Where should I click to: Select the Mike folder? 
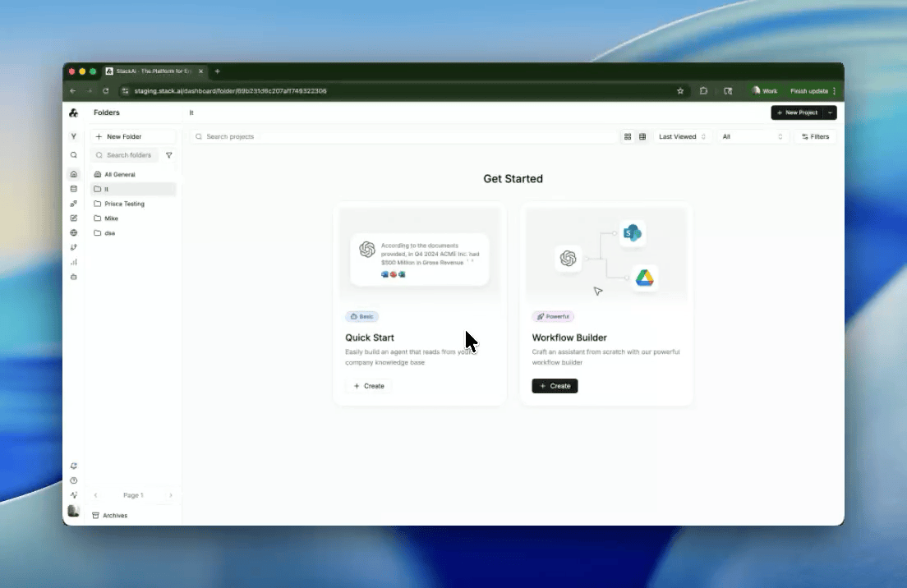point(133,218)
